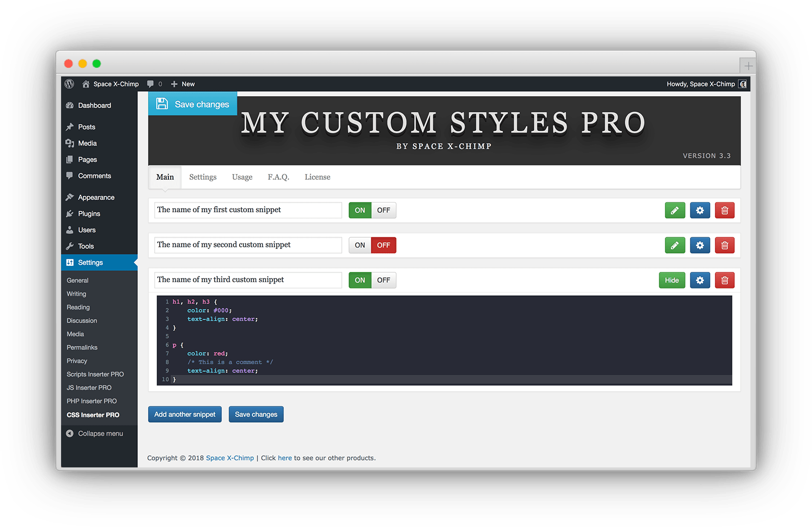This screenshot has width=812, height=527.
Task: Edit the first snippet with pencil icon
Action: 675,210
